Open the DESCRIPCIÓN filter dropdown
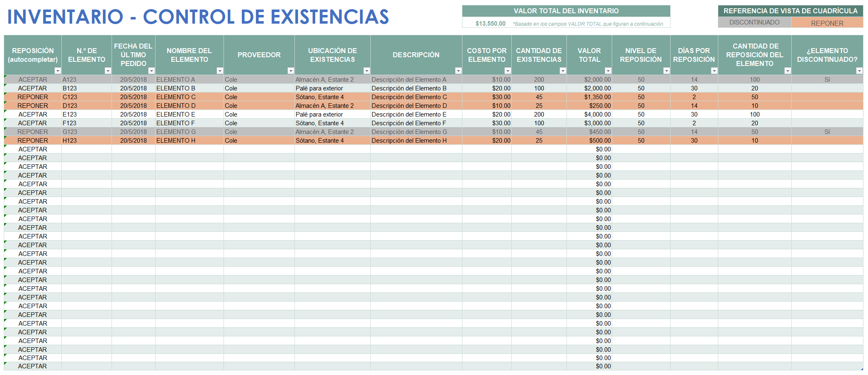868x375 pixels. (x=458, y=71)
